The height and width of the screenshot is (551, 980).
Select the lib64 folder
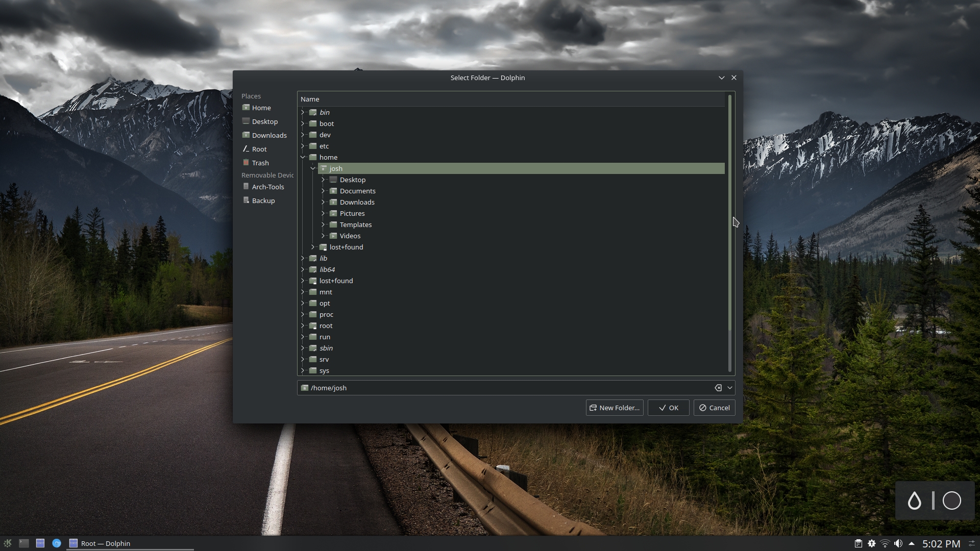point(327,269)
